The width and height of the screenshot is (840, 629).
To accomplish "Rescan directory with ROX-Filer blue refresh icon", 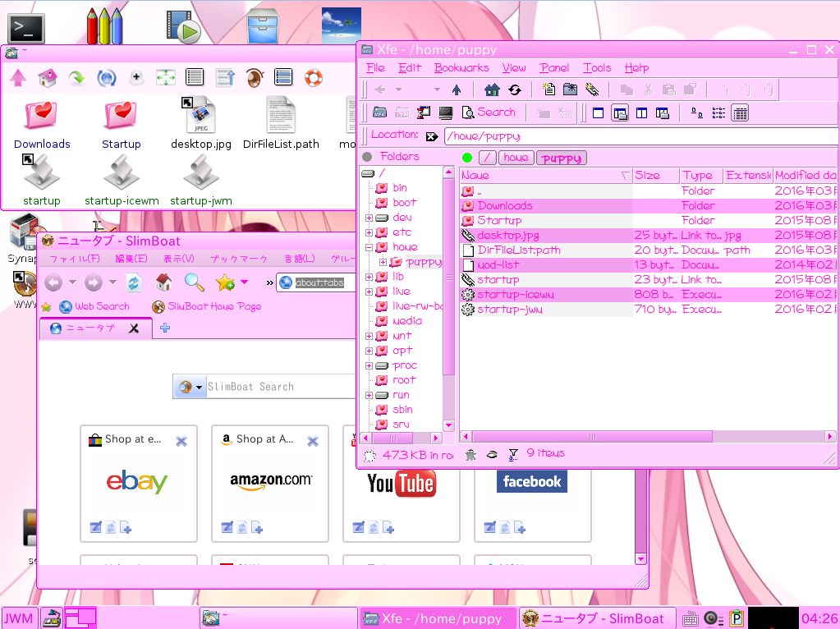I will click(107, 78).
